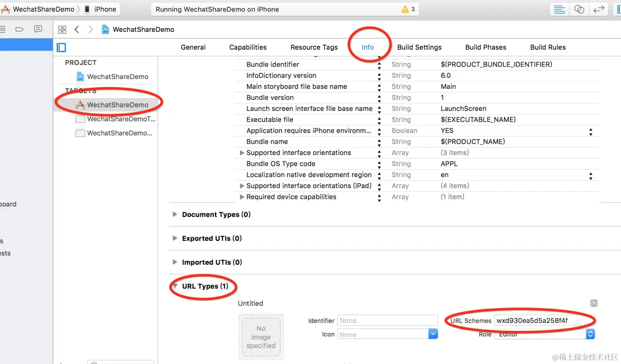Expand Required device capabilities row
621x364 pixels.
point(242,197)
